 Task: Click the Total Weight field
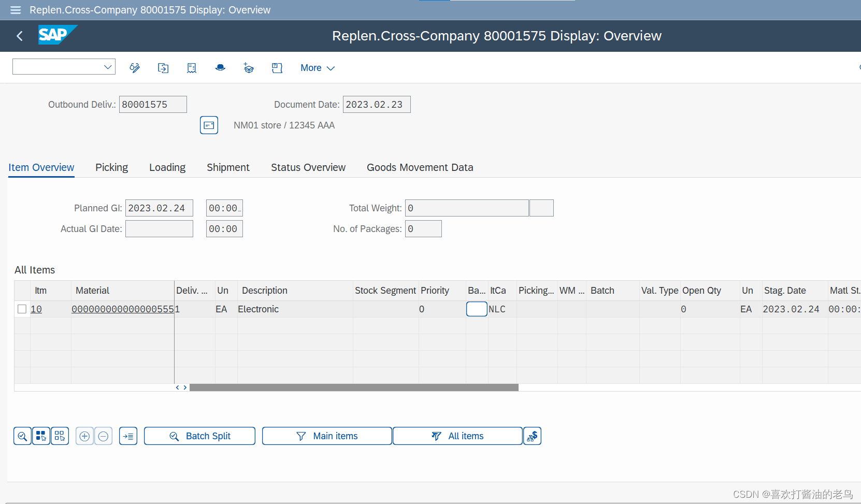(x=467, y=208)
